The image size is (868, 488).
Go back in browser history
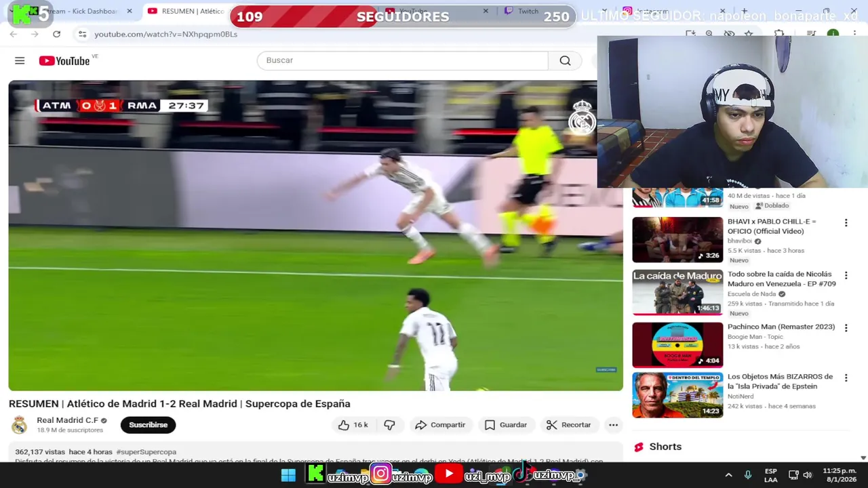(14, 34)
